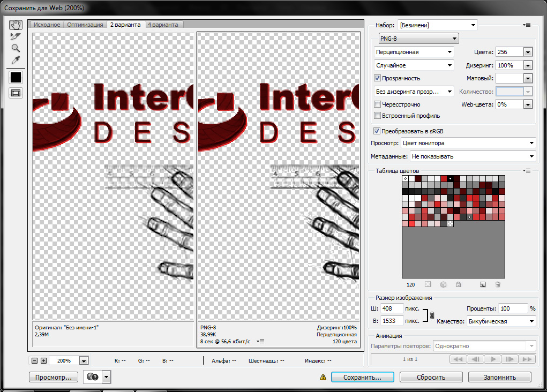Open the download speed preview menu icon
The height and width of the screenshot is (392, 547).
click(260, 342)
